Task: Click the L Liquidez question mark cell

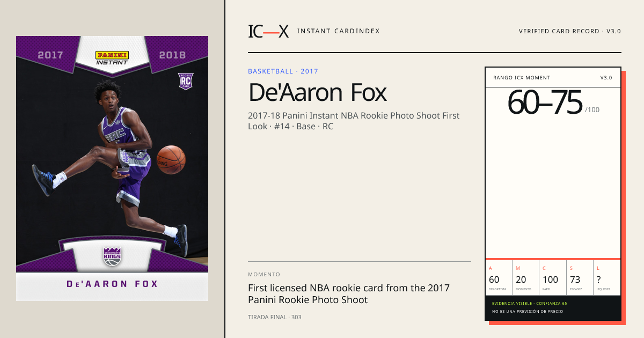Action: 607,278
